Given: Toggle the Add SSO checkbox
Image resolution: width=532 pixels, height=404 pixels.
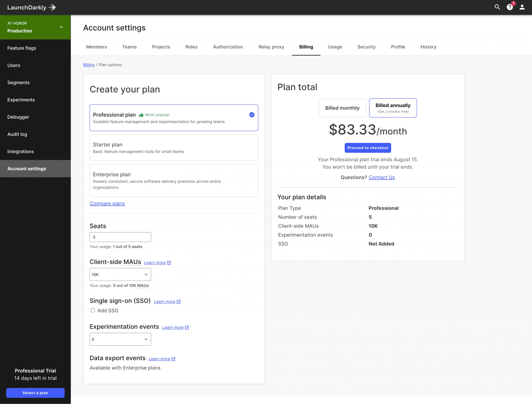Looking at the screenshot, I should tap(92, 310).
